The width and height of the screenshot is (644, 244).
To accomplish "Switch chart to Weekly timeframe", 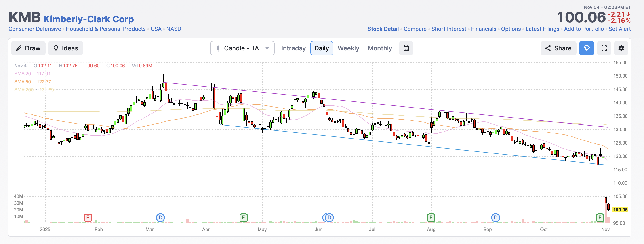I will tap(348, 48).
